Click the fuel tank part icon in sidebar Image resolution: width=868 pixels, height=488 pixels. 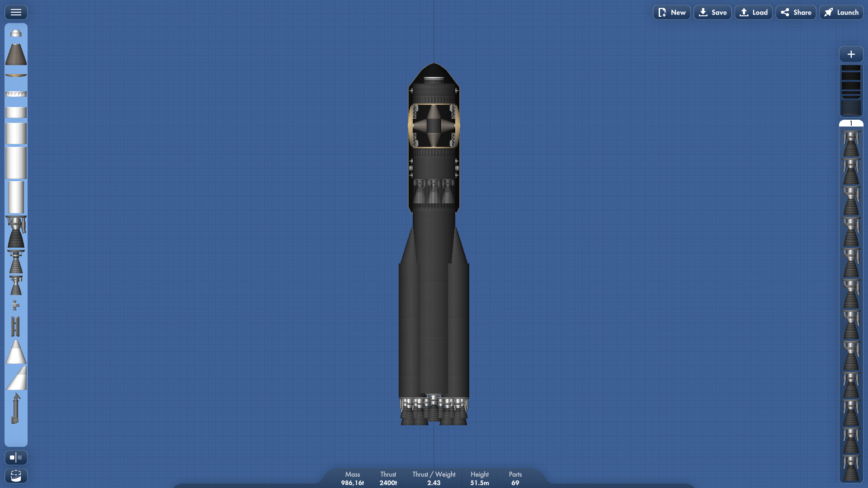[15, 114]
